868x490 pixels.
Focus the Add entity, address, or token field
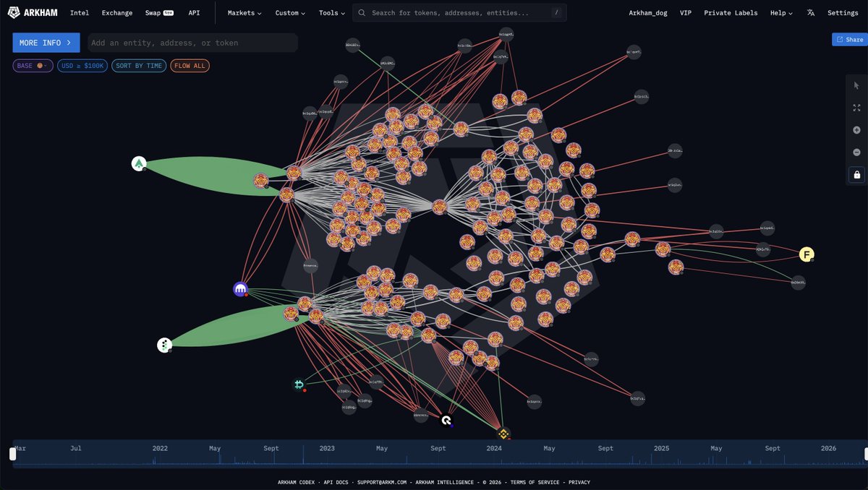[192, 43]
